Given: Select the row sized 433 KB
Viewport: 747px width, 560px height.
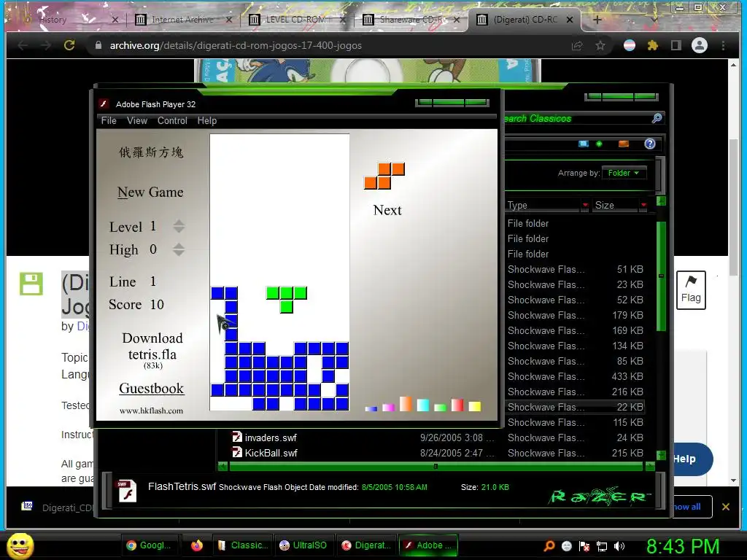Looking at the screenshot, I should 576,376.
